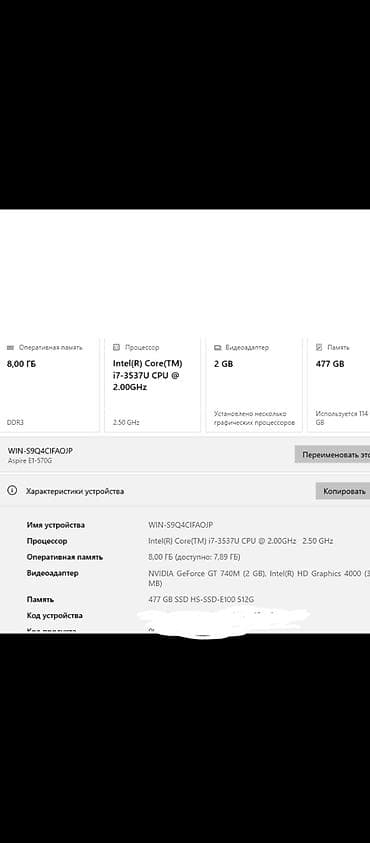Click the processor icon beside Процессор card title
370x843 pixels.
point(116,347)
